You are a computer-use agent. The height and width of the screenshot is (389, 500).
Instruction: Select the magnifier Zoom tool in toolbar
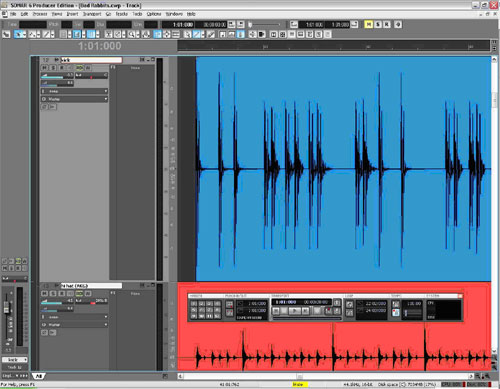pos(132,34)
